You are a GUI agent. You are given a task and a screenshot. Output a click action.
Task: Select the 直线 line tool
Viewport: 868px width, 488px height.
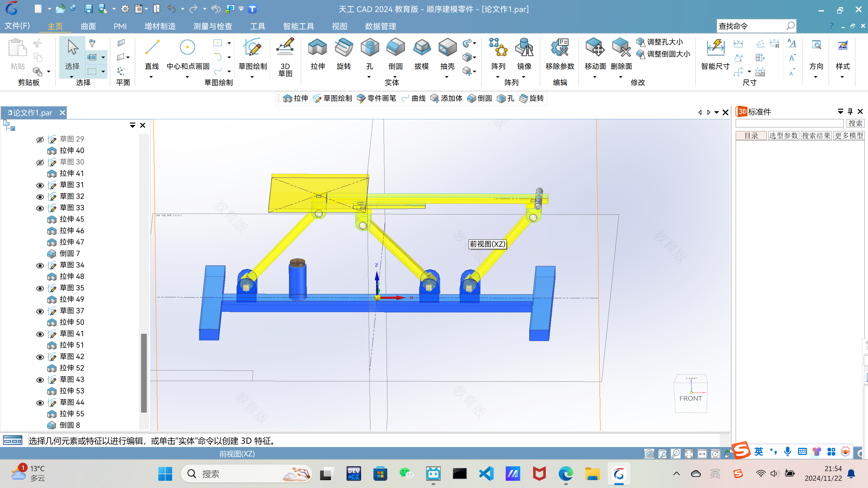click(x=152, y=54)
